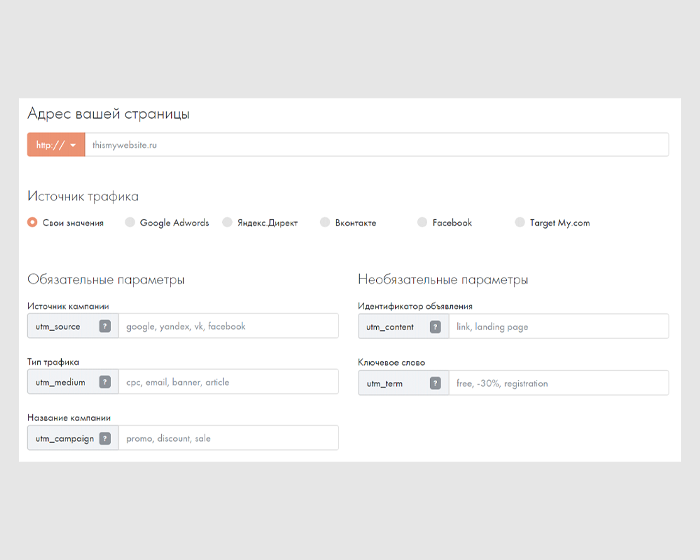The height and width of the screenshot is (560, 700).
Task: Select Facebook radio option
Action: tap(422, 222)
